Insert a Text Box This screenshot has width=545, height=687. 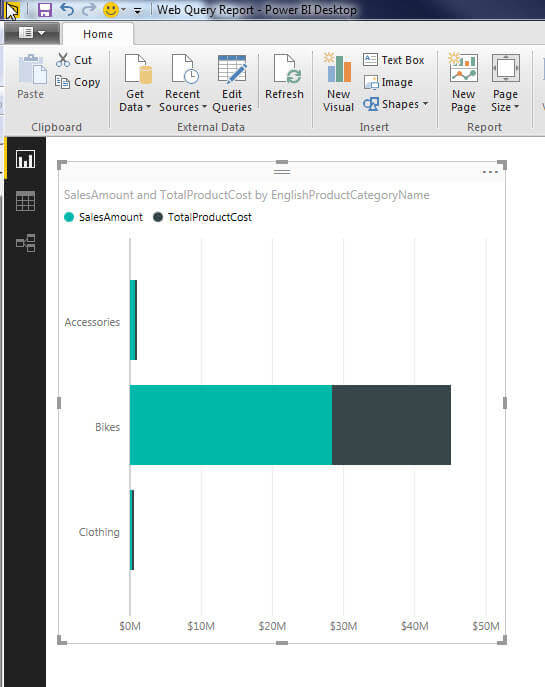point(393,60)
